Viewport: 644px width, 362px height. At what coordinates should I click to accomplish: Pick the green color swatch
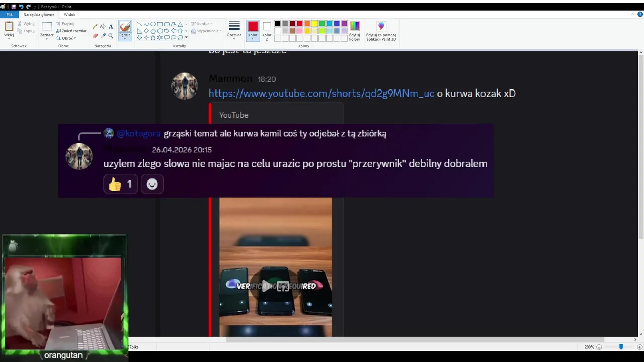322,24
